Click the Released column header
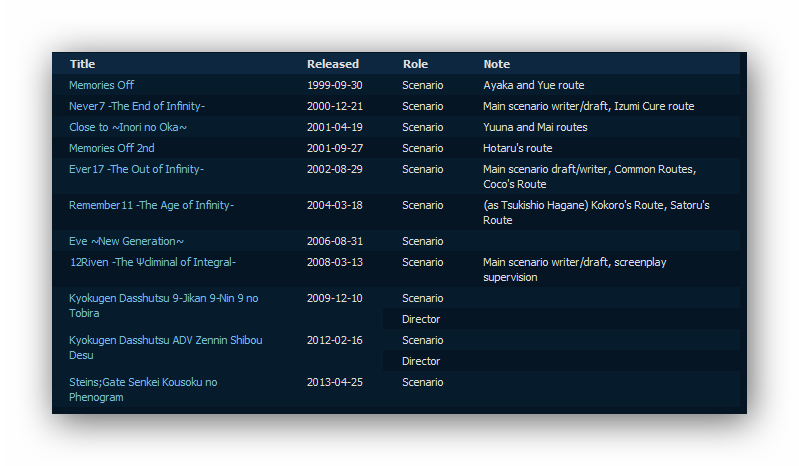 point(333,64)
